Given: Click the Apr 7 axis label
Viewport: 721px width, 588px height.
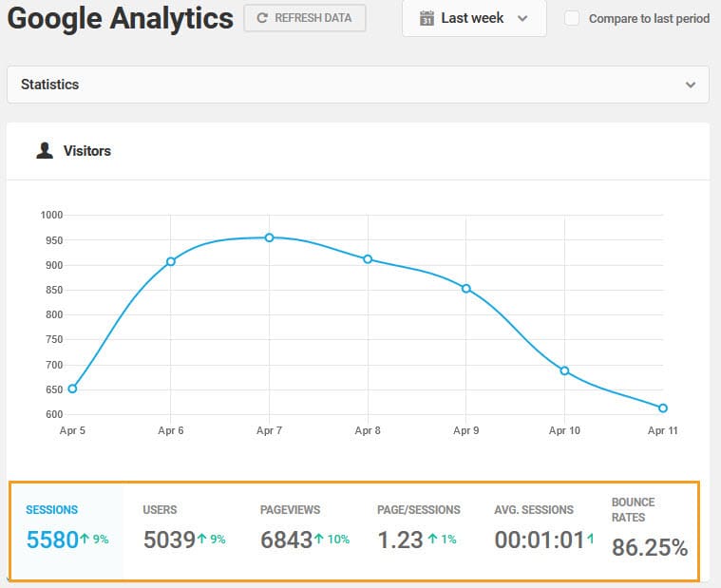Looking at the screenshot, I should 269,430.
